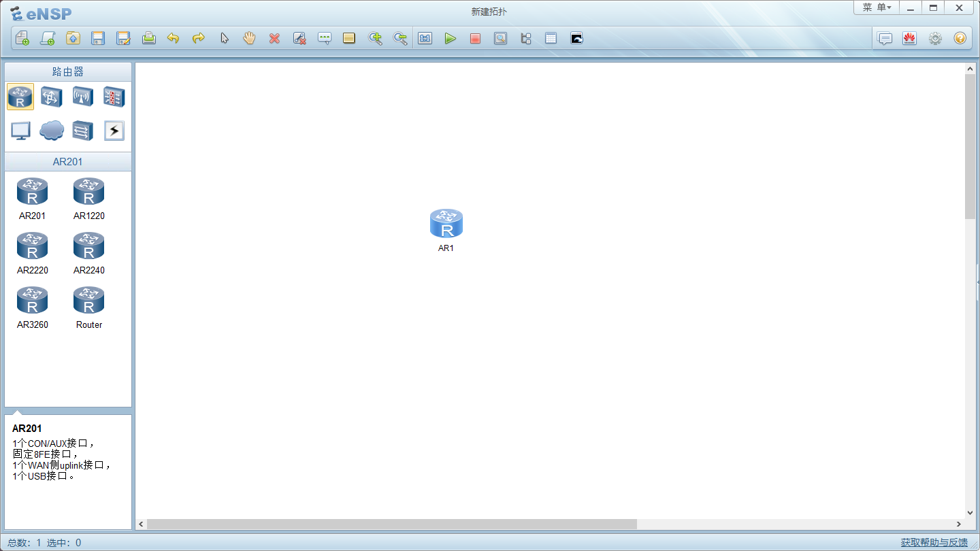
Task: Choose the AR3260 router model
Action: pos(32,307)
